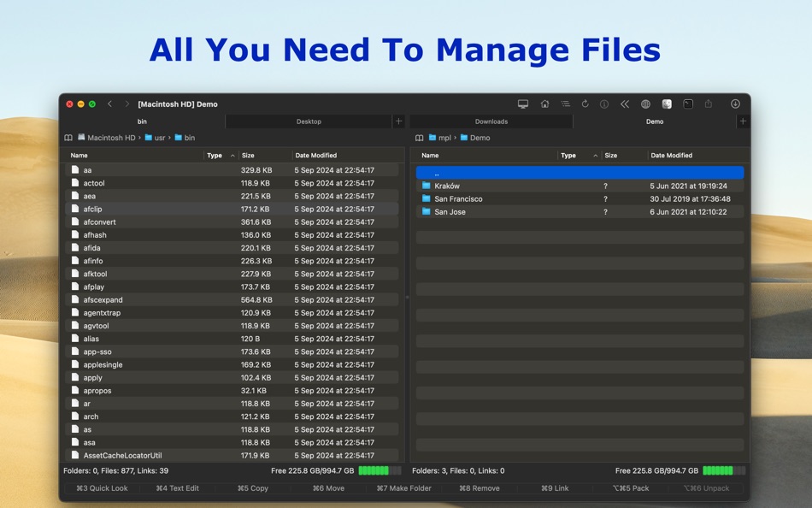
Task: Click the San Jose folder icon
Action: tap(427, 211)
